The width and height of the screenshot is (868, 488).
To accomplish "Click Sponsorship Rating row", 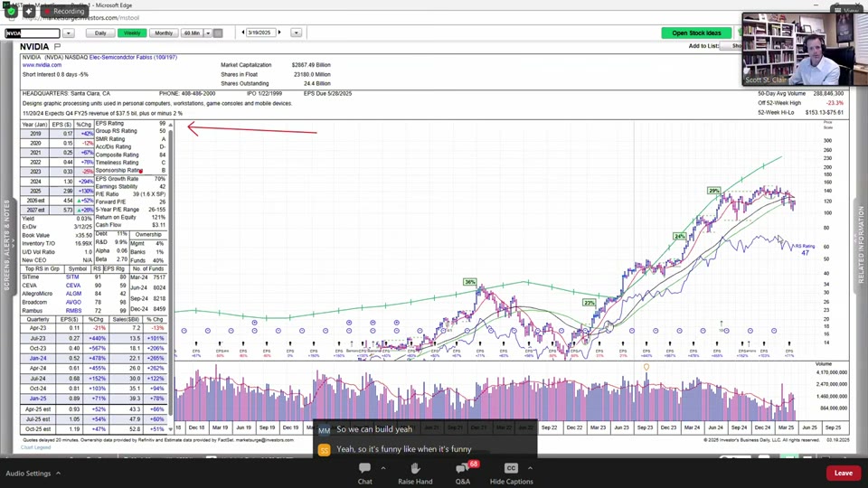I will (130, 171).
